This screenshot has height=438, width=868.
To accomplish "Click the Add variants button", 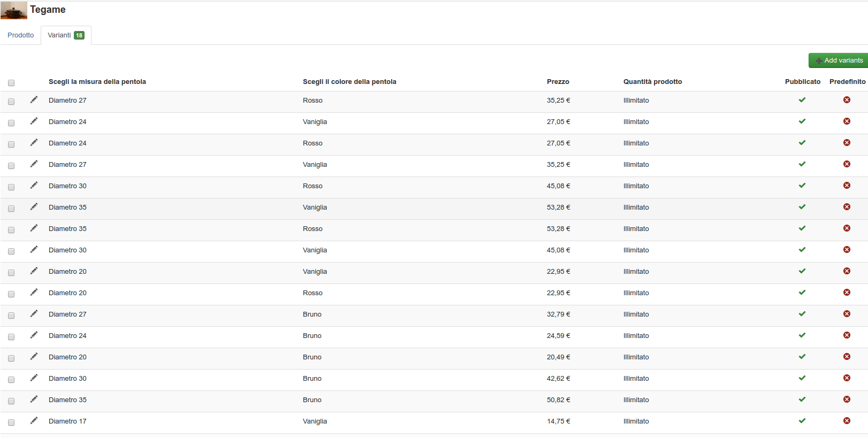I will tap(838, 60).
